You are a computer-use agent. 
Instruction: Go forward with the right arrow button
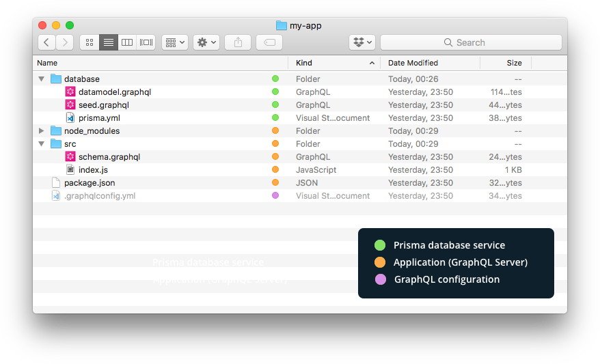[65, 42]
